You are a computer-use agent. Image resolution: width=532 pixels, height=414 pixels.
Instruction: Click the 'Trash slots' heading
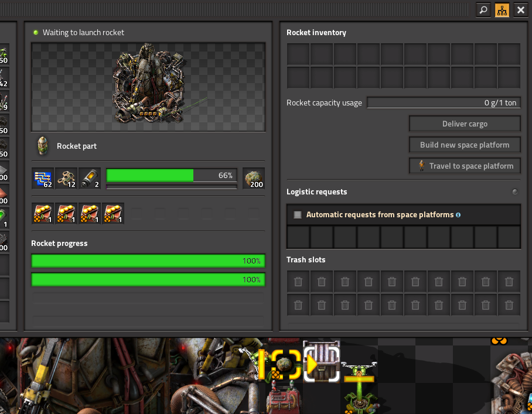click(x=306, y=260)
